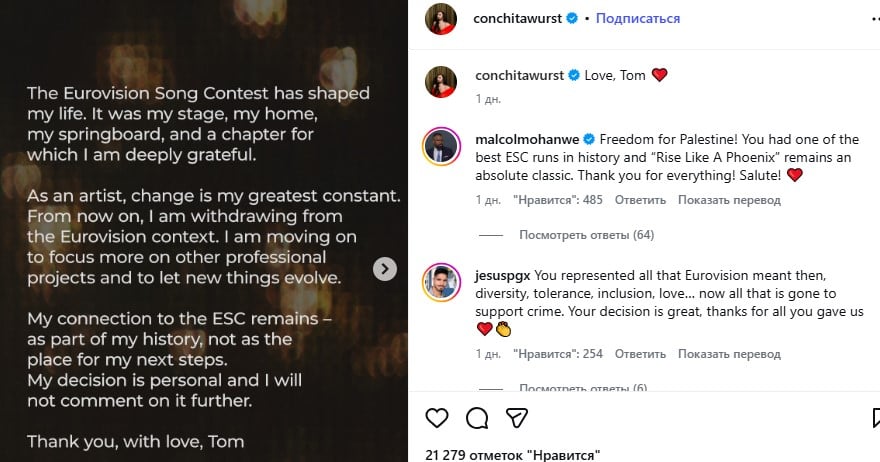Share post via paper plane icon
This screenshot has width=880, height=462.
click(516, 417)
